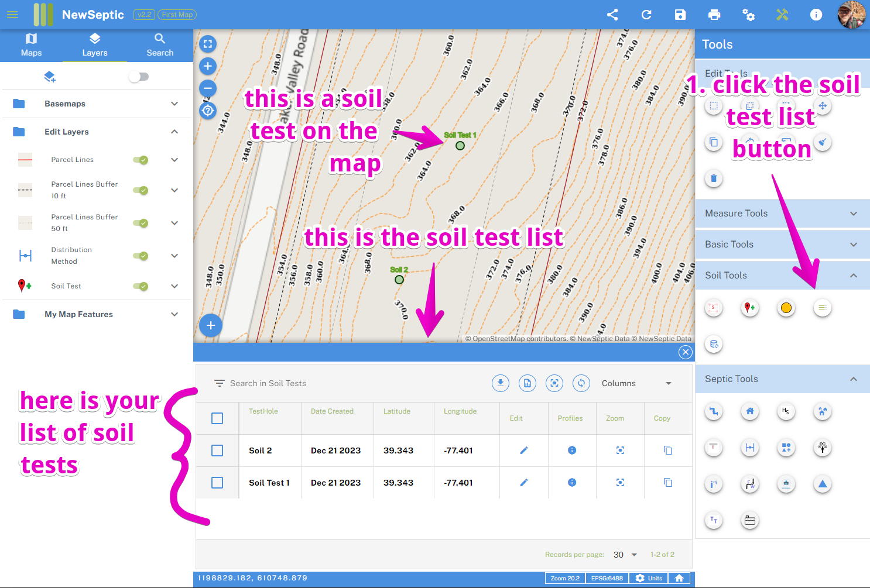Switch to the Search tab
Image resolution: width=870 pixels, height=588 pixels.
[x=159, y=44]
